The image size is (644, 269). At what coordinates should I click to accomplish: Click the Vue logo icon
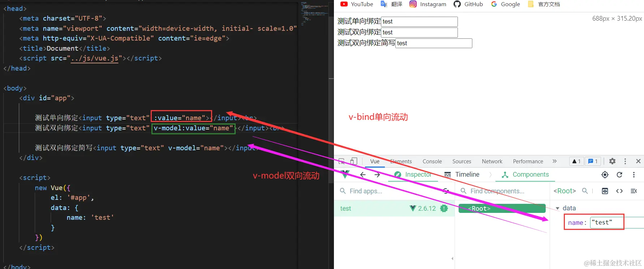coord(345,175)
